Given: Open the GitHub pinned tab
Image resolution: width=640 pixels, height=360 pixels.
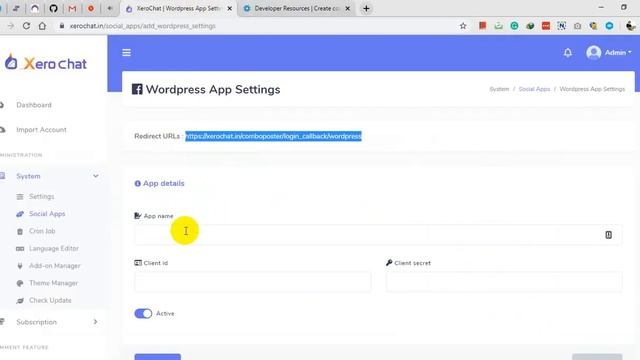Looking at the screenshot, I should 53,8.
